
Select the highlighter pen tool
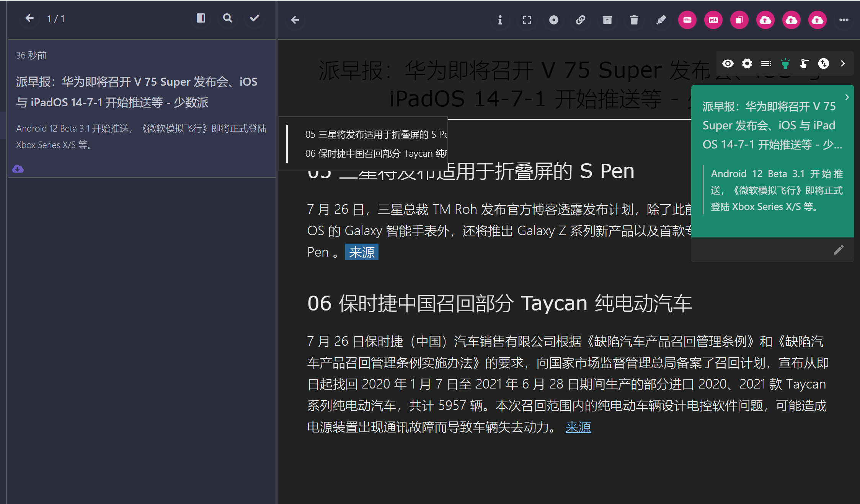(x=661, y=21)
